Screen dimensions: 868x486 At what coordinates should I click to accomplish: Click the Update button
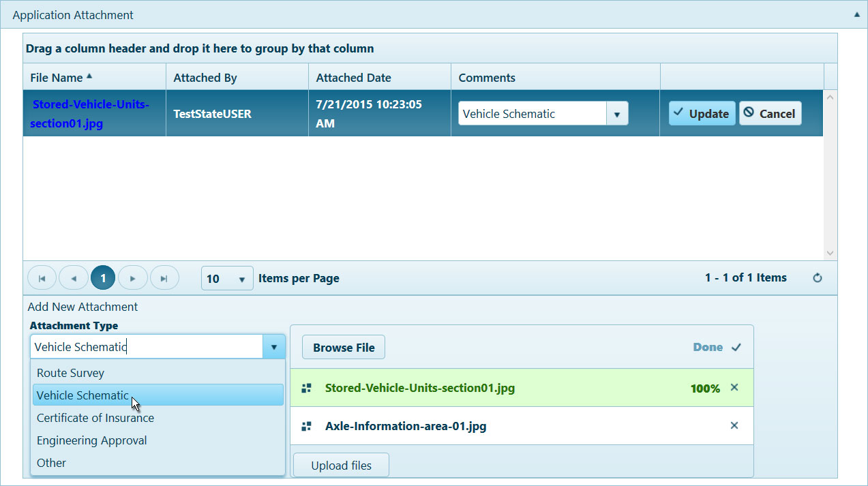702,113
